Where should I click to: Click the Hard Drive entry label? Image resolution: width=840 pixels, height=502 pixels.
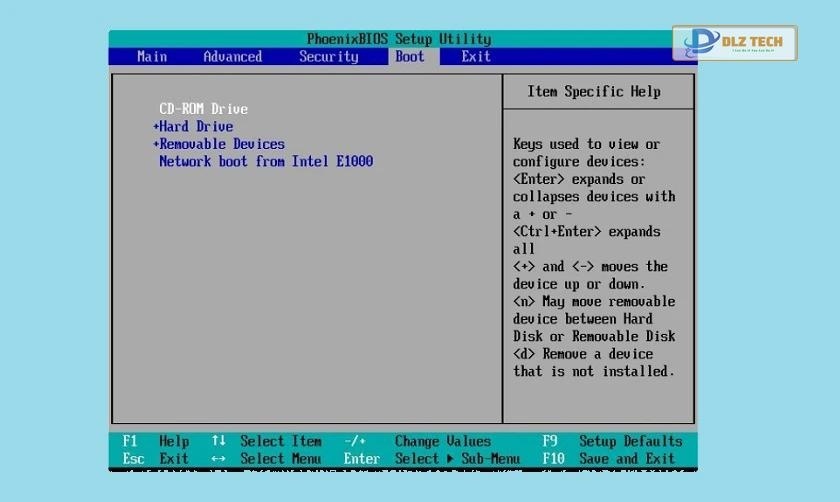[196, 127]
